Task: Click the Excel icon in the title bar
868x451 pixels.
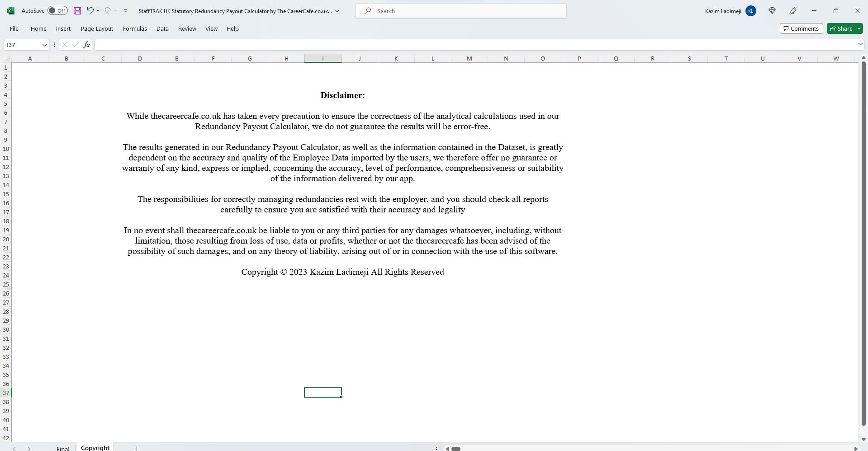Action: (10, 10)
